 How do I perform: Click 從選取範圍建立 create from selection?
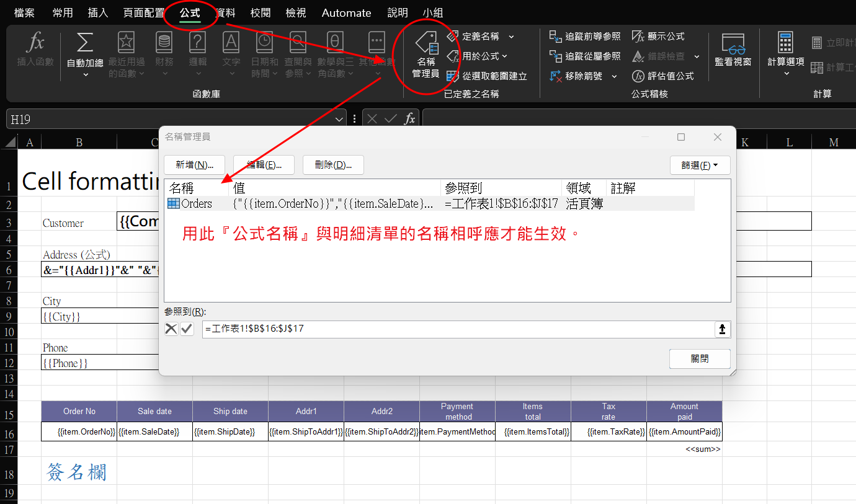pyautogui.click(x=487, y=76)
